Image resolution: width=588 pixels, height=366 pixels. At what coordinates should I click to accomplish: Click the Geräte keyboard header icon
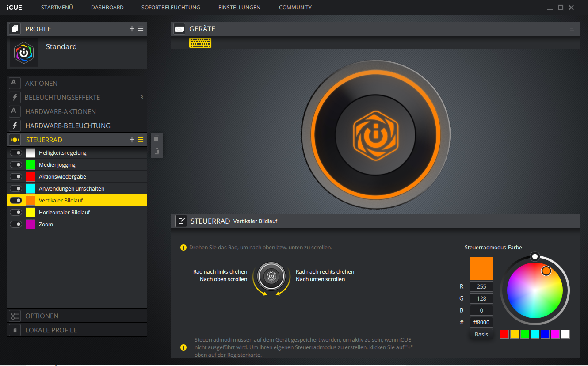pyautogui.click(x=179, y=29)
